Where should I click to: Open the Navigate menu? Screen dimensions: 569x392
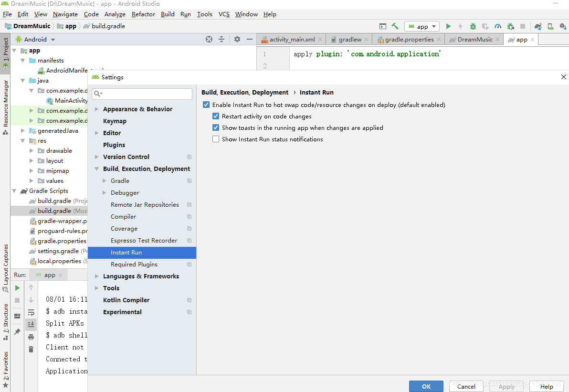click(x=65, y=14)
